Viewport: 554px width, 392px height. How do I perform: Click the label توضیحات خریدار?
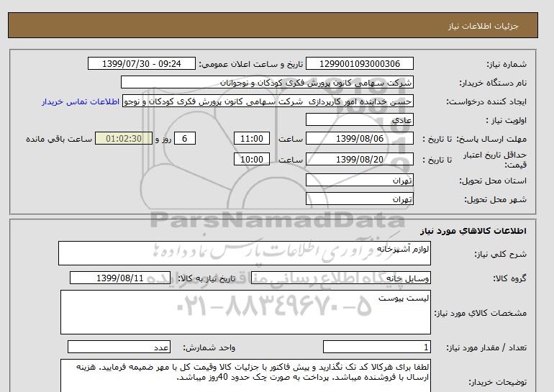497,382
